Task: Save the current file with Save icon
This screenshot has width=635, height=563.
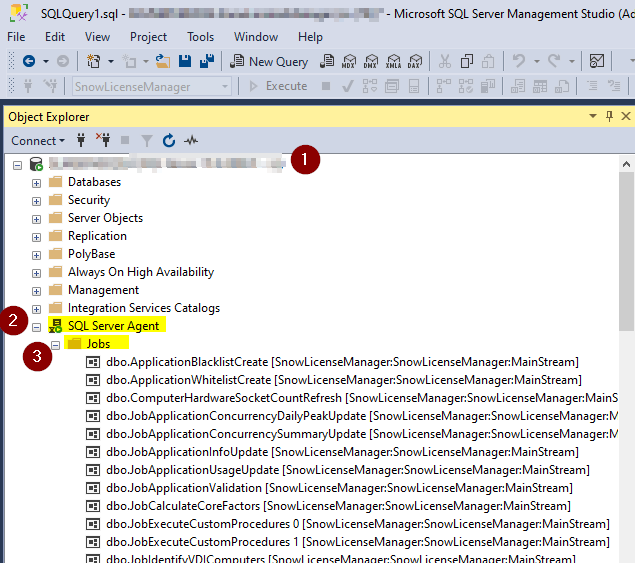Action: click(x=185, y=61)
